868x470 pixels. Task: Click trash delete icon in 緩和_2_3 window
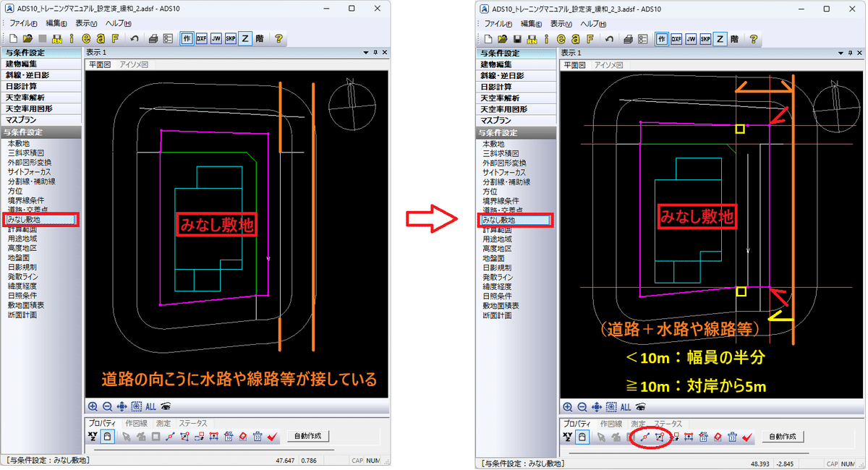tap(732, 437)
